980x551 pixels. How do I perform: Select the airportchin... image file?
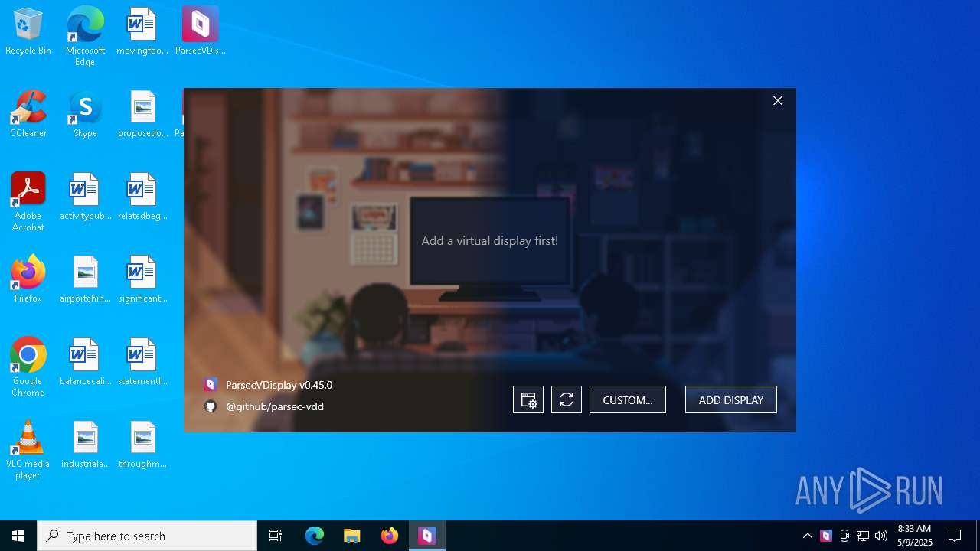click(x=85, y=279)
